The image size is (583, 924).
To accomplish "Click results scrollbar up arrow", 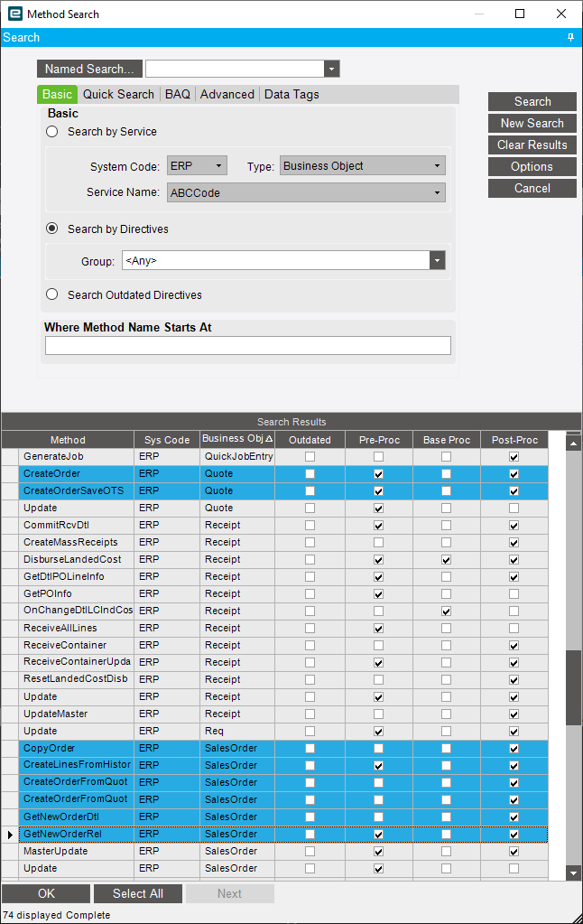I will coord(574,443).
